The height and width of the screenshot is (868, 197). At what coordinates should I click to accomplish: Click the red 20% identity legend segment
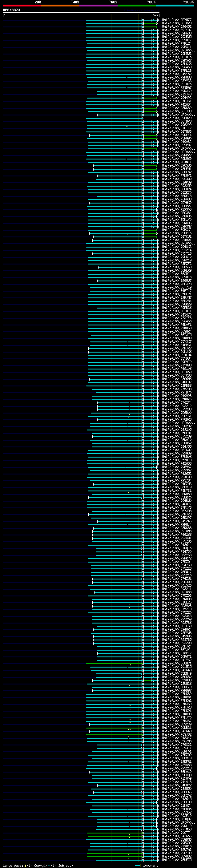tap(22, 6)
